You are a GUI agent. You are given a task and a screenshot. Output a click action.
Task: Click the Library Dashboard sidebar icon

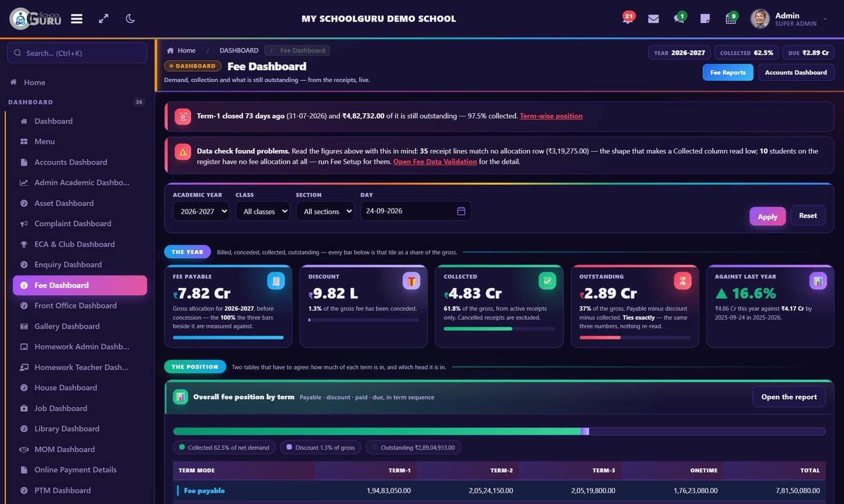tap(24, 429)
